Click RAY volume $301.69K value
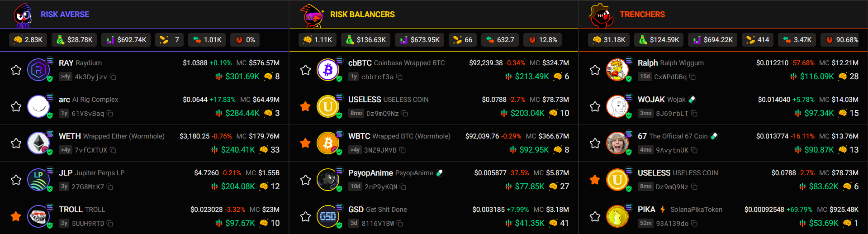Screen dimensions: 868x234 [x=242, y=76]
